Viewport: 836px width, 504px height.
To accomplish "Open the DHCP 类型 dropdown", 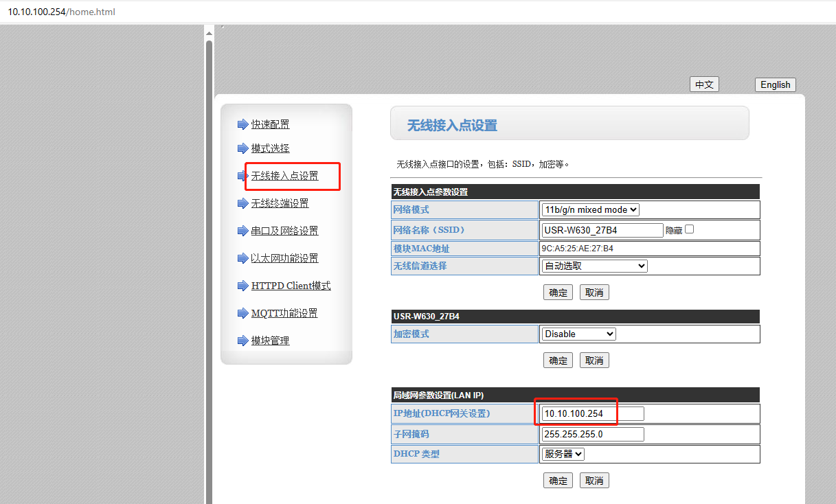I will point(563,454).
